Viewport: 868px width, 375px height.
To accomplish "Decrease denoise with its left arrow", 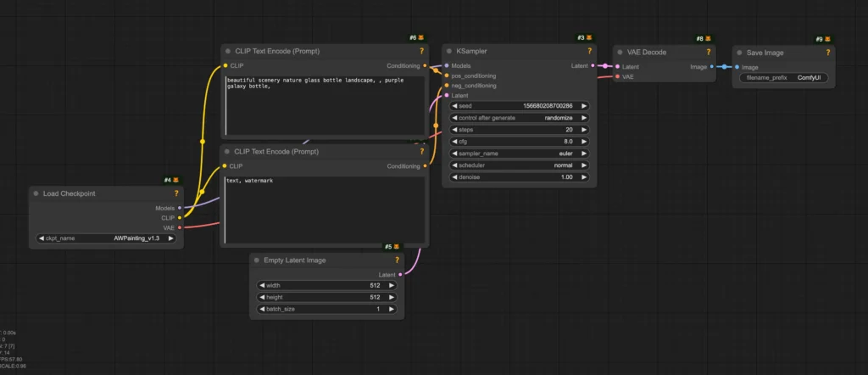I will pos(454,177).
